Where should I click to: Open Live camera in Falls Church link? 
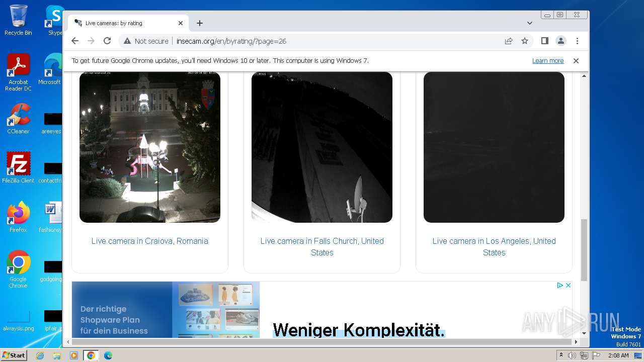pyautogui.click(x=322, y=247)
